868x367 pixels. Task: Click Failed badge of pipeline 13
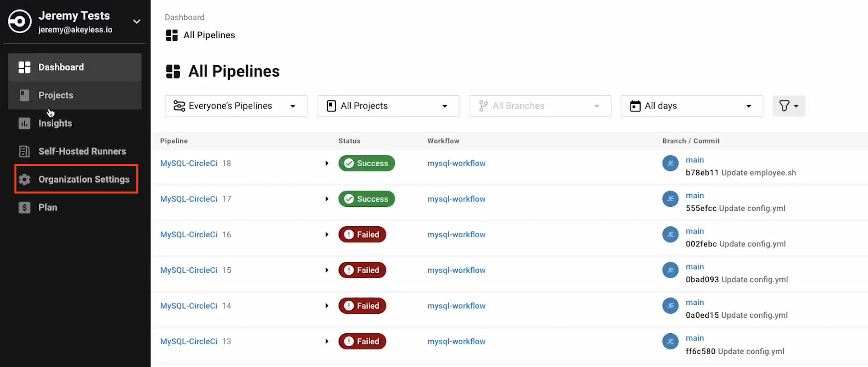(362, 341)
